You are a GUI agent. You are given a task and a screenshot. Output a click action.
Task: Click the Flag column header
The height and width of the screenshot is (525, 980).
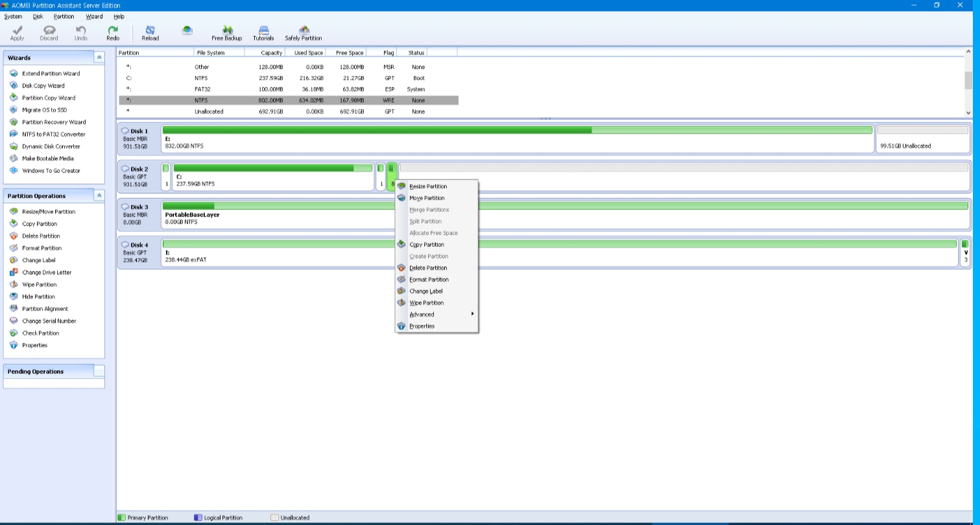tap(383, 52)
